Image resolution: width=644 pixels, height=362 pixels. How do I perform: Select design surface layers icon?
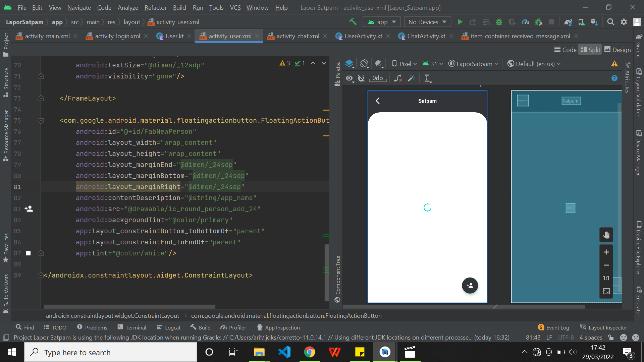pos(350,64)
